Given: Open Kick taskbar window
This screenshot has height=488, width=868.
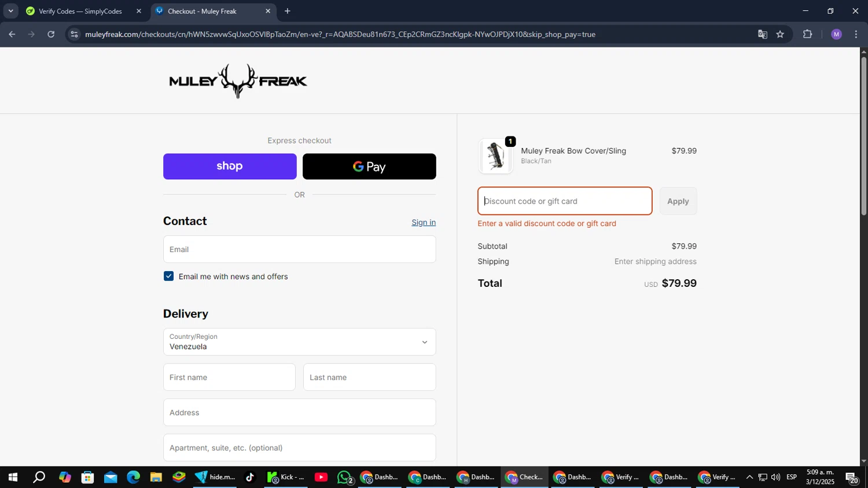Looking at the screenshot, I should pyautogui.click(x=286, y=478).
